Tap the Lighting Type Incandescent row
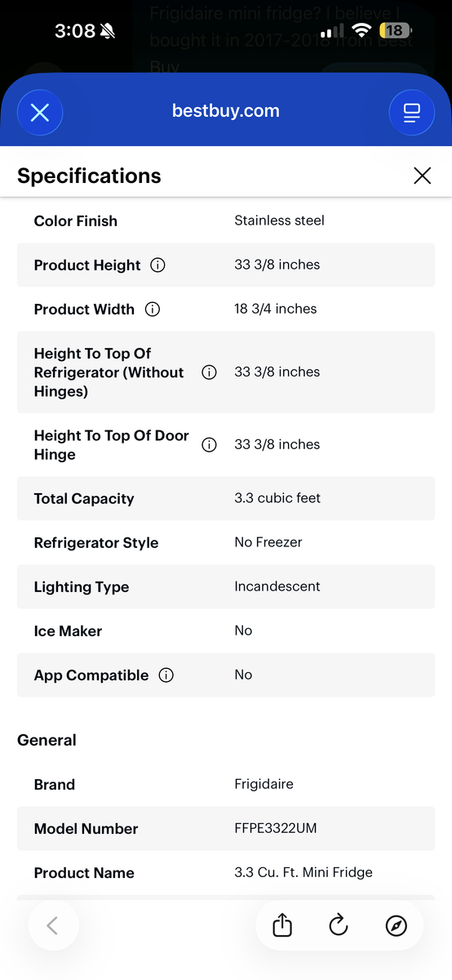The image size is (452, 980). point(226,587)
